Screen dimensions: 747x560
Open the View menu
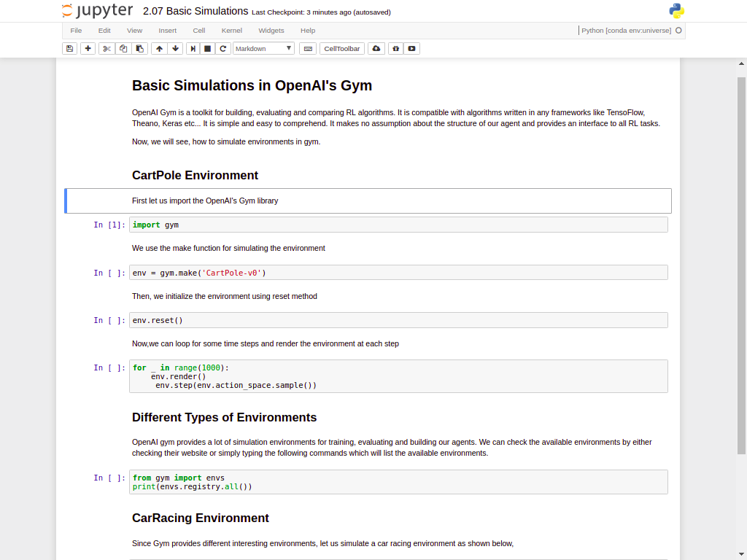click(x=134, y=31)
